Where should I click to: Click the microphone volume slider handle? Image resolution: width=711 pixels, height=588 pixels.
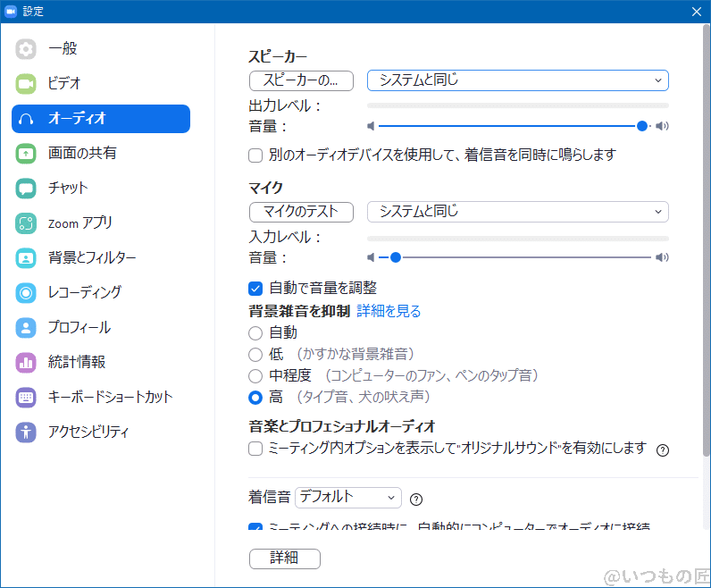click(x=395, y=257)
